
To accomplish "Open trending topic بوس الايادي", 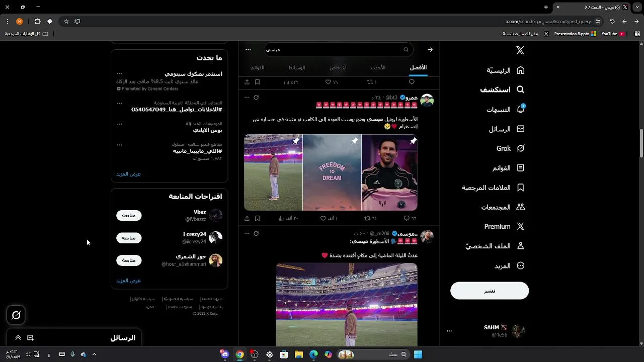I will pyautogui.click(x=207, y=130).
